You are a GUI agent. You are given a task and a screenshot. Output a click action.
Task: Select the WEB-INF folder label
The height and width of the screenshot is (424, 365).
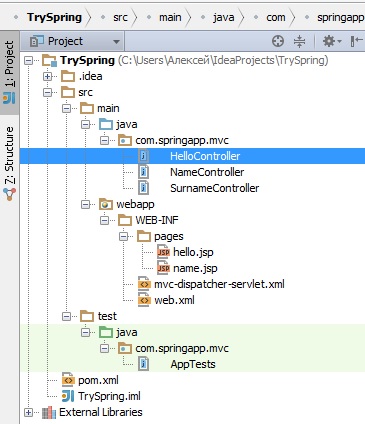click(157, 220)
